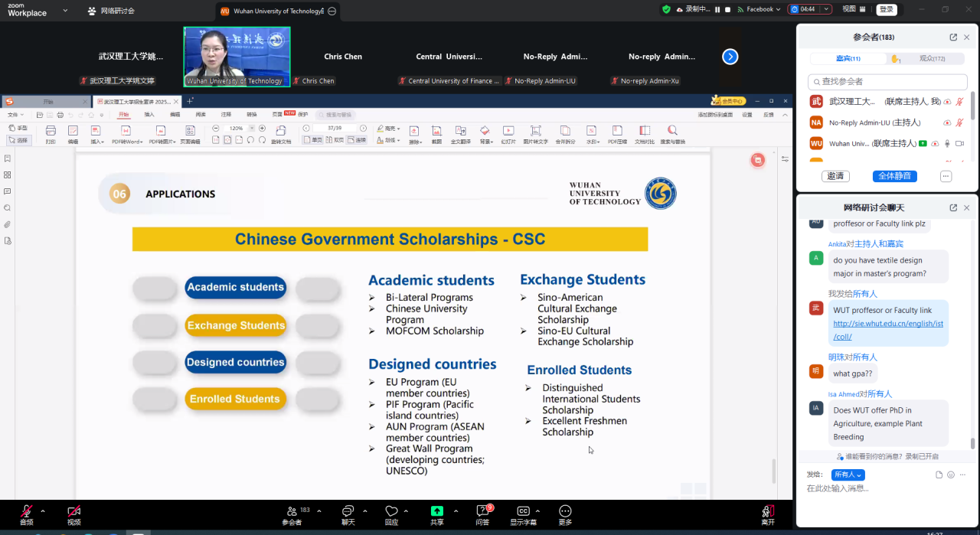
Task: Click the 全体静音 mute all button
Action: [894, 176]
